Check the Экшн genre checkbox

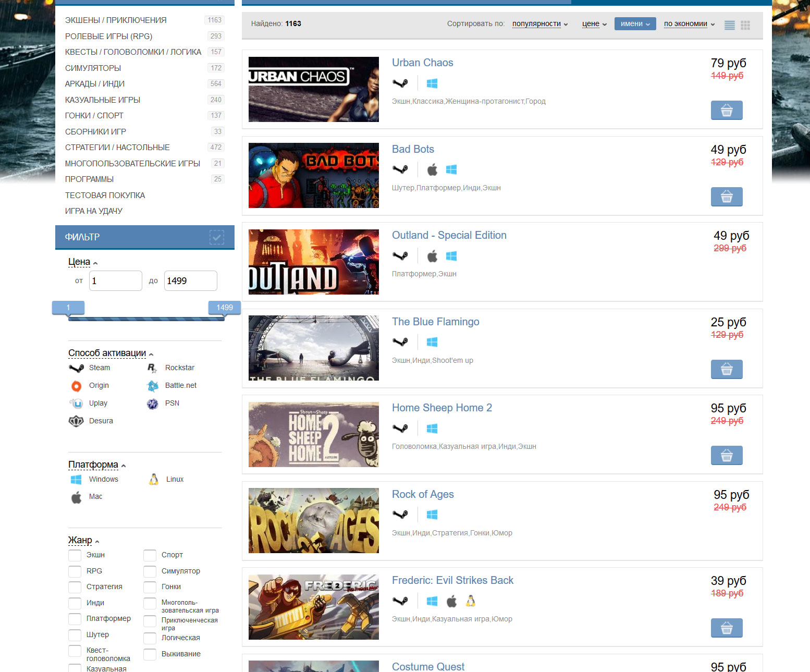(x=75, y=555)
